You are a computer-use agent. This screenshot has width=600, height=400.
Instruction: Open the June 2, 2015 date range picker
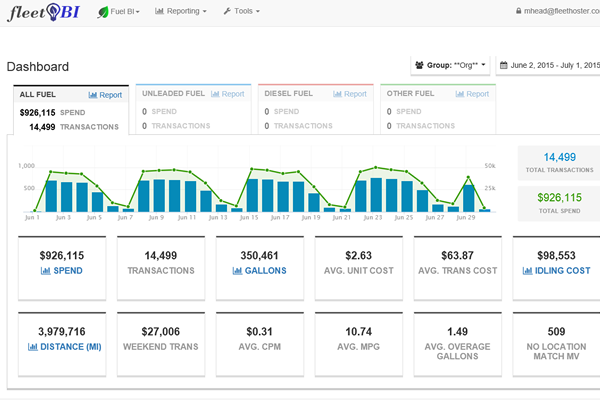[x=549, y=65]
